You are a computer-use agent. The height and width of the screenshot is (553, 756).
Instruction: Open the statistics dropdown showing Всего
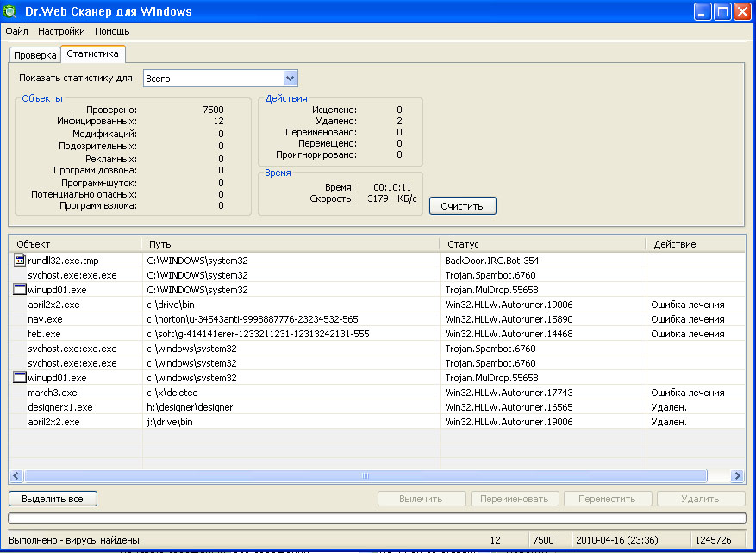pos(221,79)
